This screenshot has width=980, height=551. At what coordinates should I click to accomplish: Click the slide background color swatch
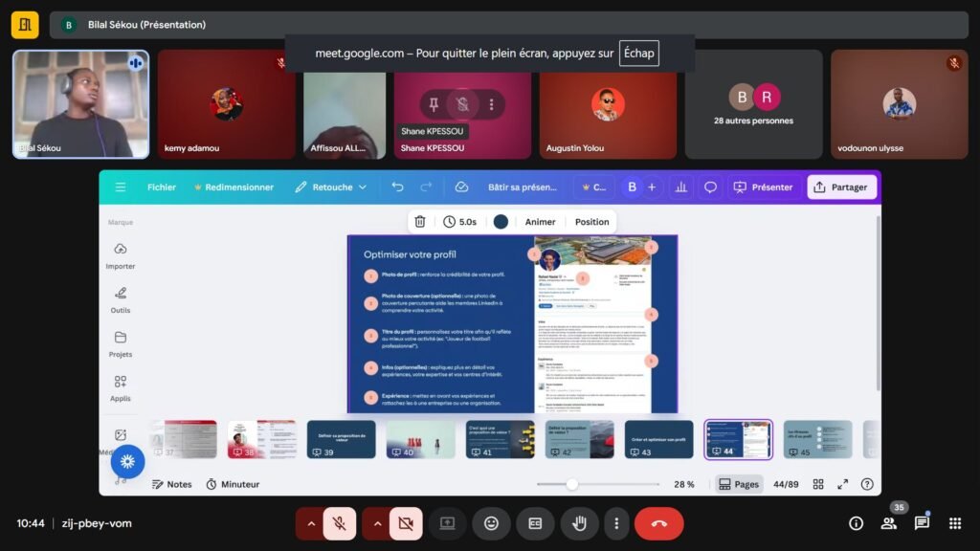[x=501, y=222]
